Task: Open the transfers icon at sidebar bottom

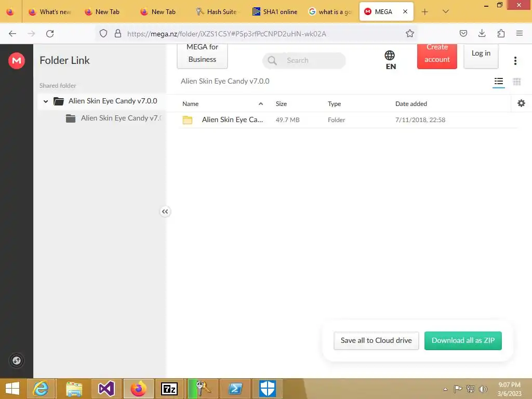Action: [16, 361]
